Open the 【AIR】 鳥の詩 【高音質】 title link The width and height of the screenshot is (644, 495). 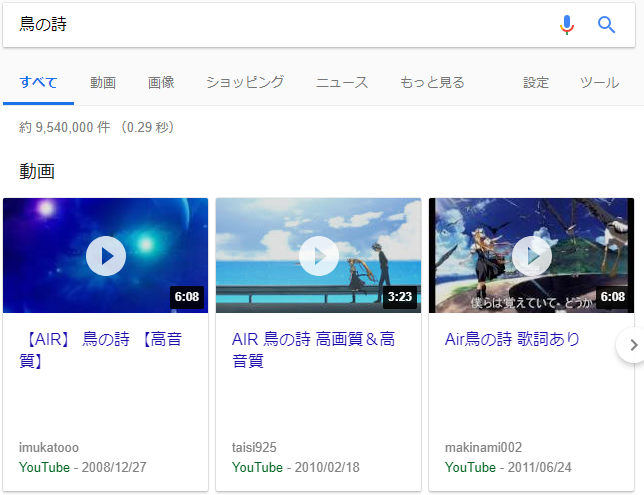pos(101,350)
